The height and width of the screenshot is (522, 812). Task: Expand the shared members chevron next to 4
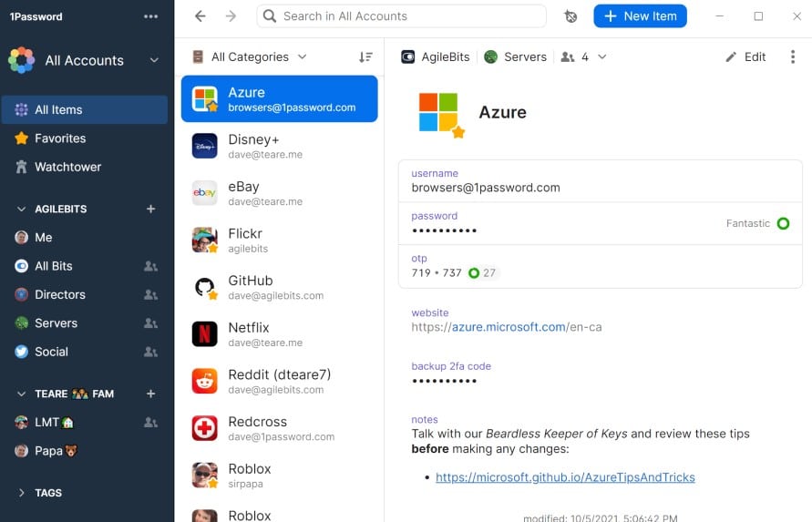pyautogui.click(x=601, y=57)
